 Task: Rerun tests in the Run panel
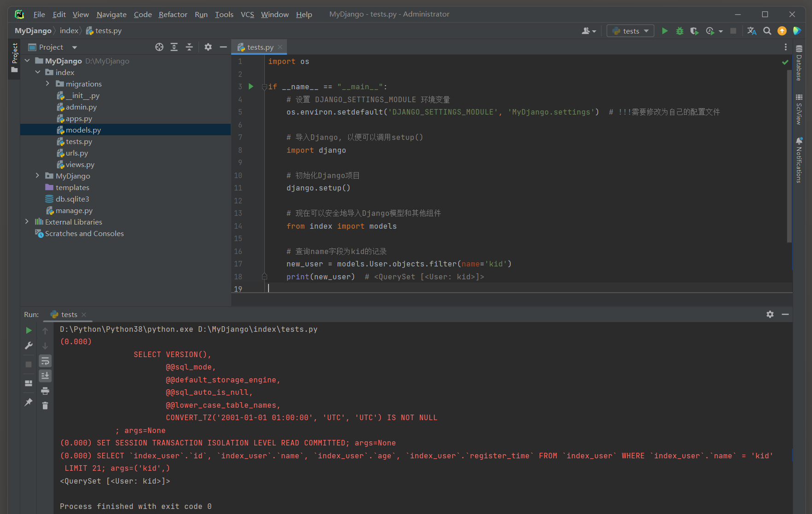(x=29, y=330)
